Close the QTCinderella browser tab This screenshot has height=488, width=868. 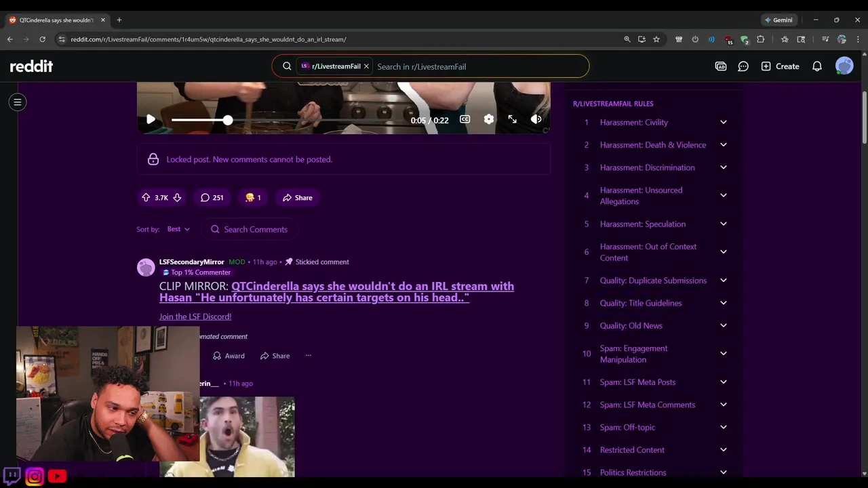103,20
